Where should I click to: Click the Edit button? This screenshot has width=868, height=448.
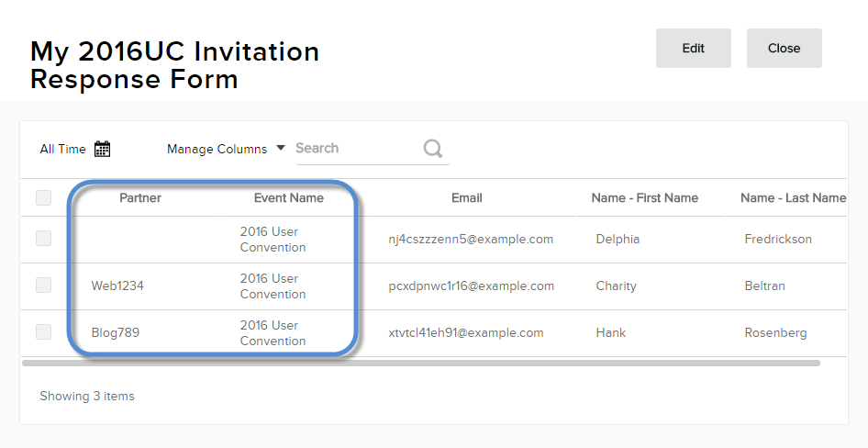693,48
